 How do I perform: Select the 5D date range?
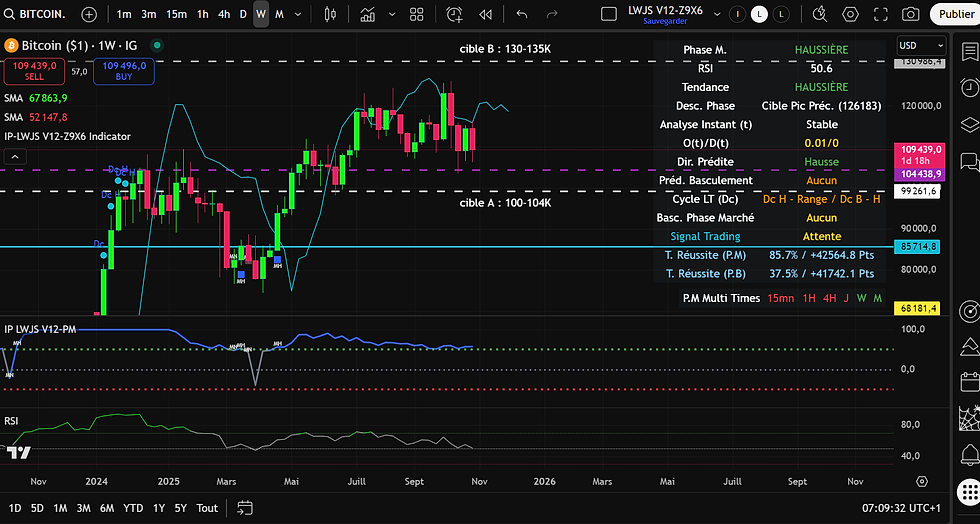(x=38, y=508)
